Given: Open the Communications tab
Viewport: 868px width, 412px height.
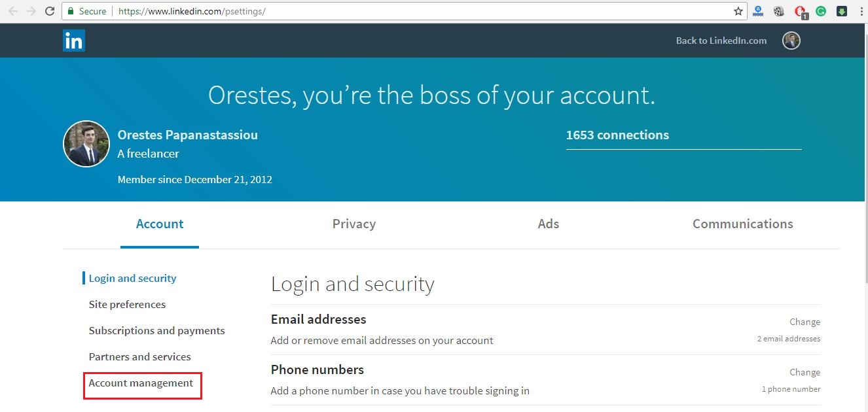Looking at the screenshot, I should click(743, 224).
